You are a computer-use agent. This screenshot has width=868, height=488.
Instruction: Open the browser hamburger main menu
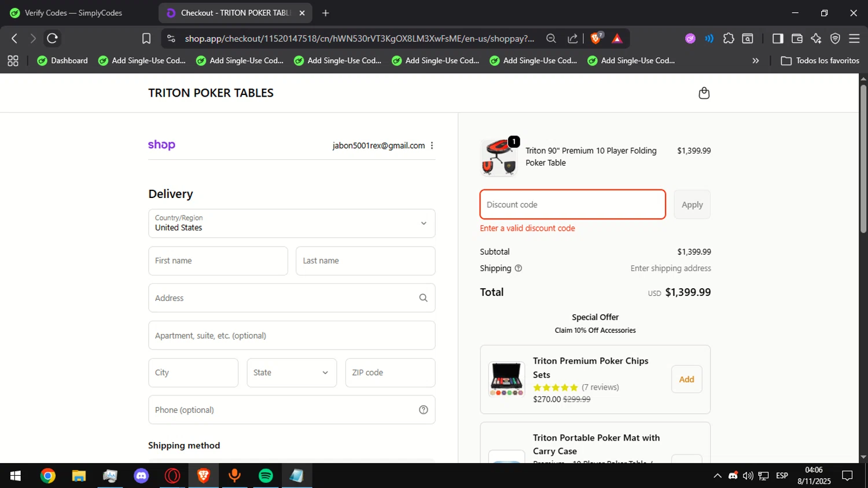[854, 38]
